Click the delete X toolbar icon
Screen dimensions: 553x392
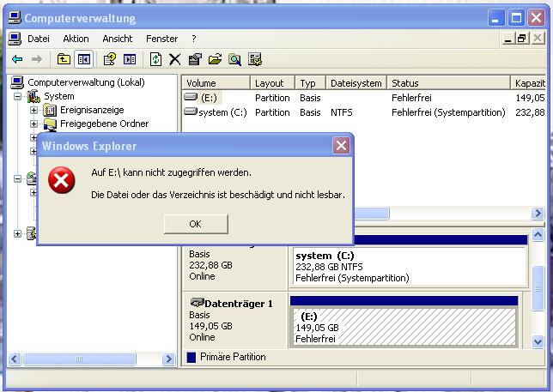point(174,59)
